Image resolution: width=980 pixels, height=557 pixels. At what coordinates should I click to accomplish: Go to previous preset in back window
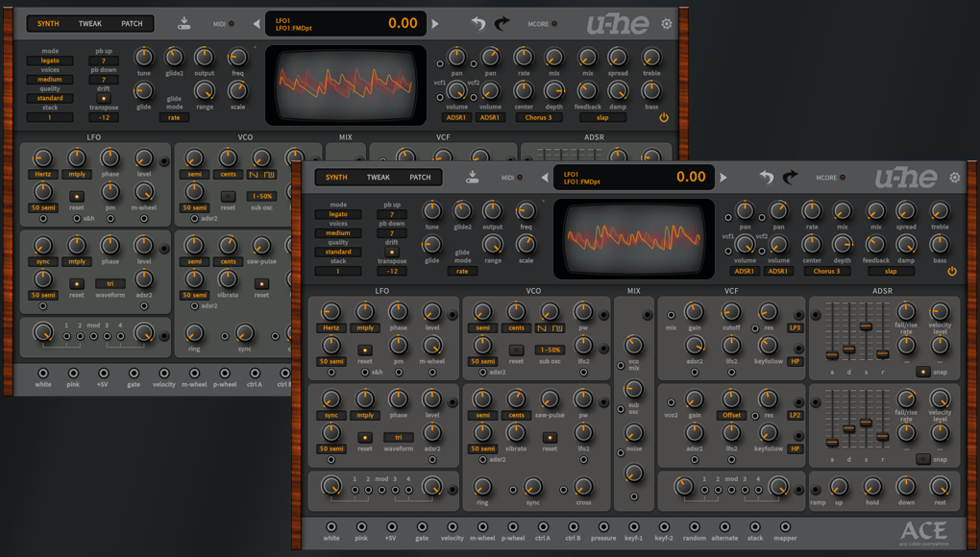(x=257, y=24)
